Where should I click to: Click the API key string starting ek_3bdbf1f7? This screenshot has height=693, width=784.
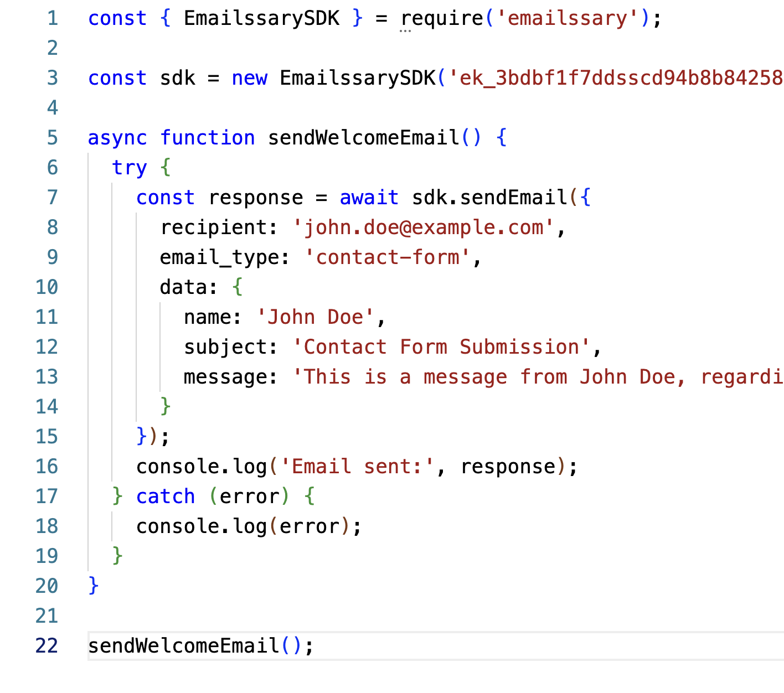click(616, 78)
